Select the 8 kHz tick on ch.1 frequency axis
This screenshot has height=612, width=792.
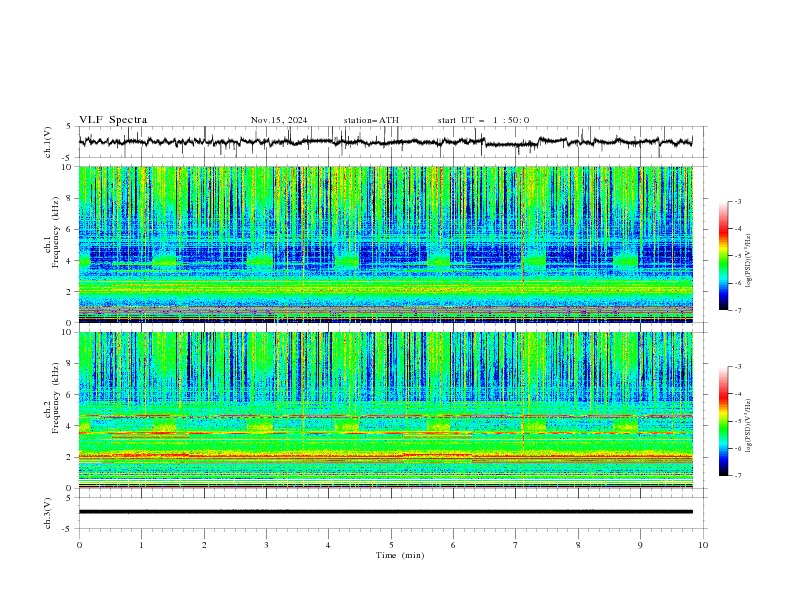[71, 198]
